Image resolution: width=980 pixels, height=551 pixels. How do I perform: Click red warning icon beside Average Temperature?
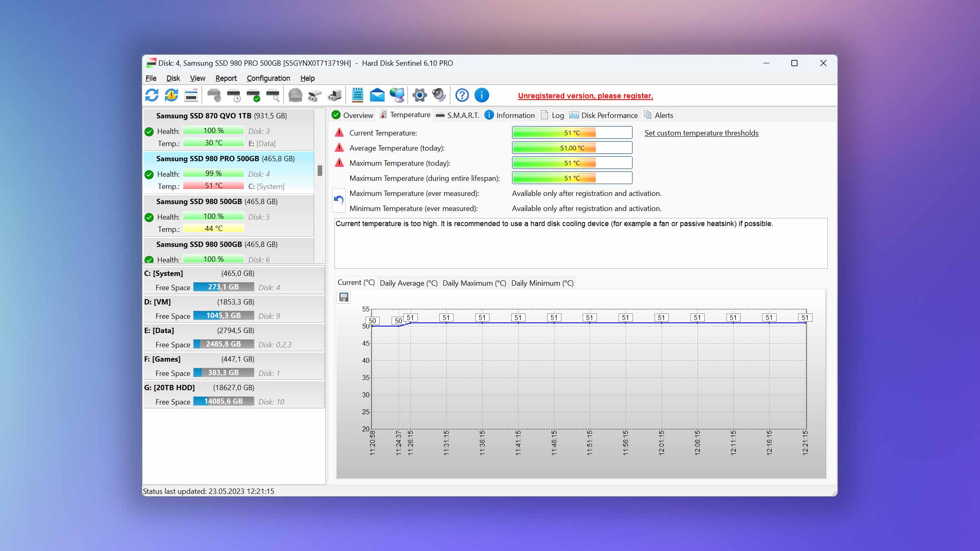(339, 148)
